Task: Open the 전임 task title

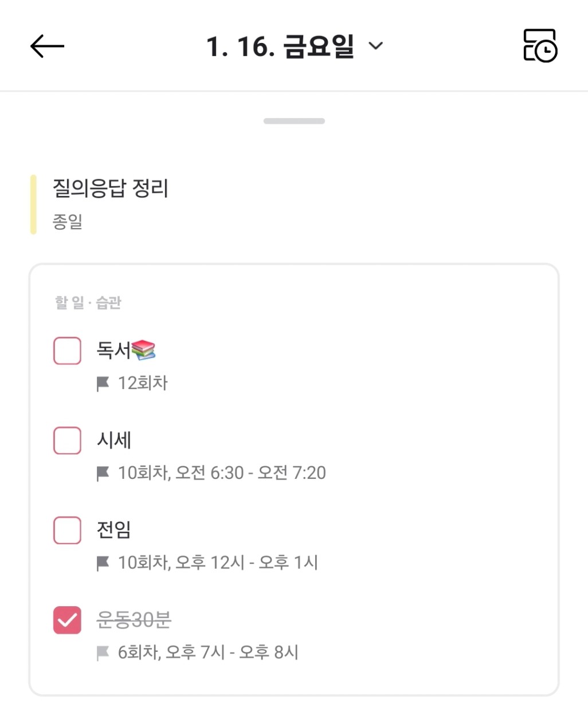Action: 113,529
